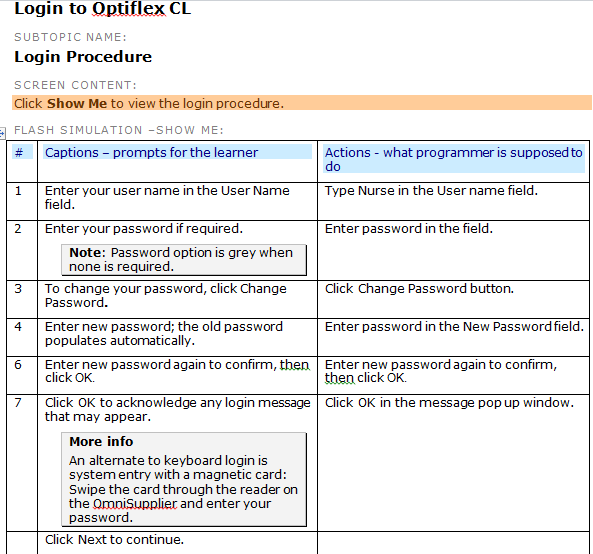Click 'Click Next to continue.' caption

(x=114, y=540)
